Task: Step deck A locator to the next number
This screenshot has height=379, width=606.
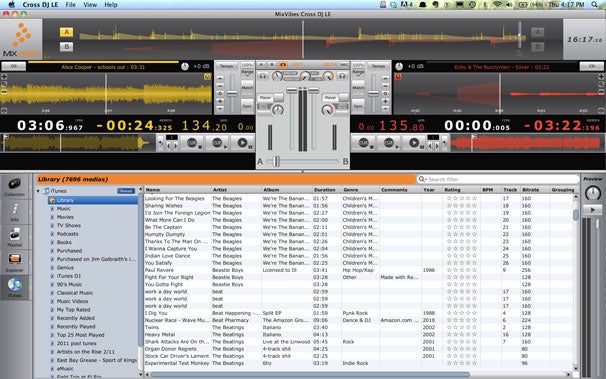Action: [x=175, y=146]
